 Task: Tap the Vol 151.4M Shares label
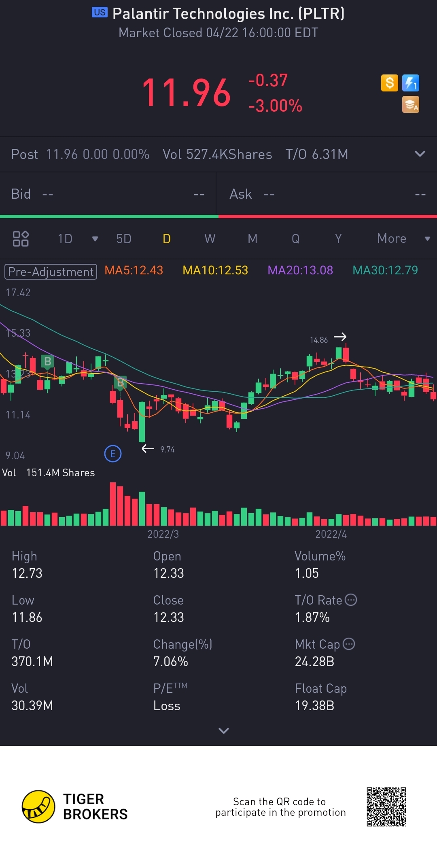tap(49, 473)
